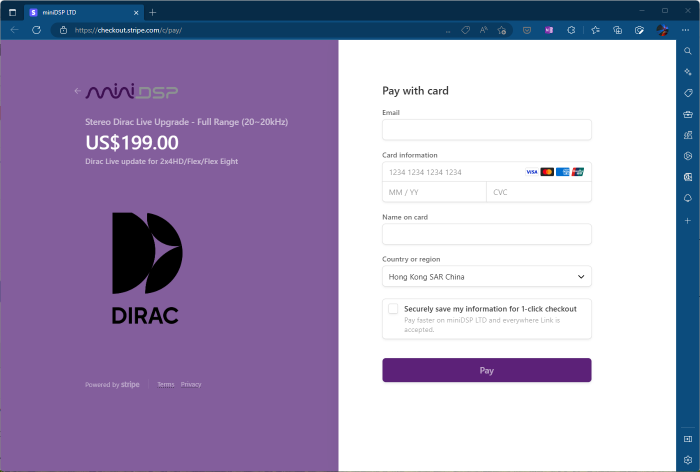Toggle sidebar split layout icon
This screenshot has width=700, height=472.
(688, 439)
